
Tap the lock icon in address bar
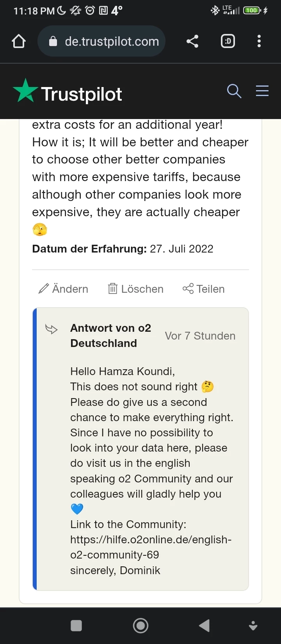[x=53, y=41]
